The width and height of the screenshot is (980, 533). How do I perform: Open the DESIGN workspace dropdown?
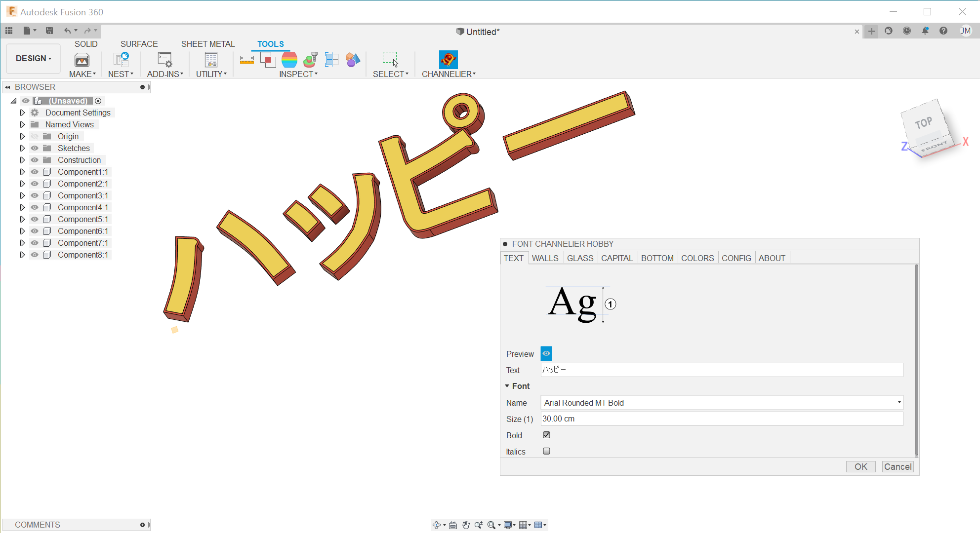point(34,58)
